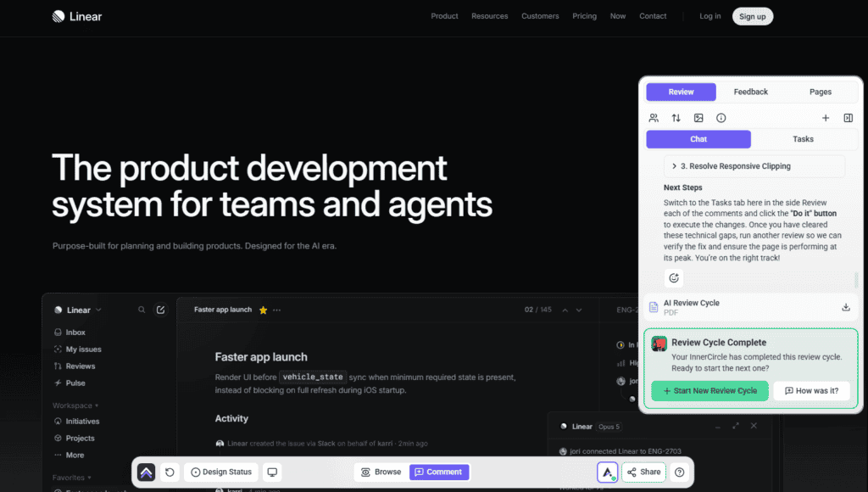Click the emoji reaction icon
This screenshot has width=868, height=492.
tap(674, 278)
